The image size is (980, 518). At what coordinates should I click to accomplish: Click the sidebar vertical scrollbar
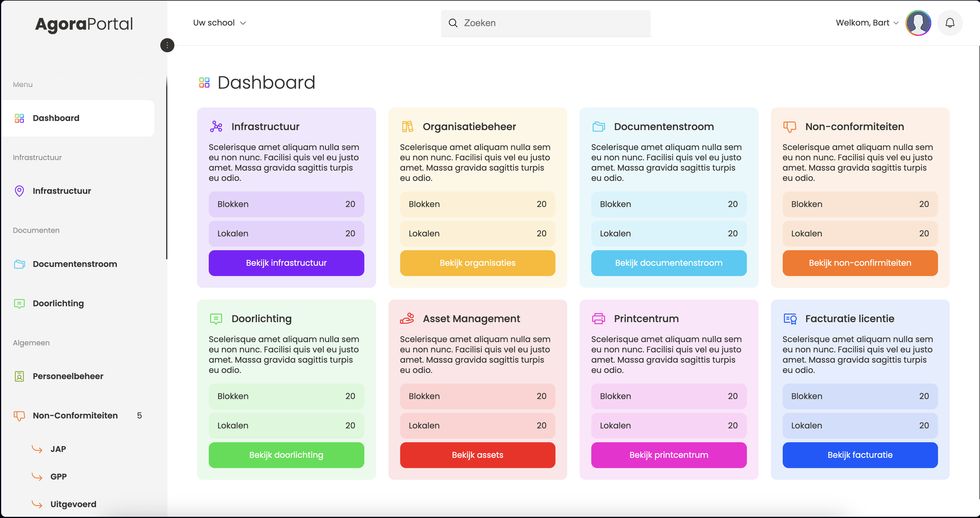(167, 167)
